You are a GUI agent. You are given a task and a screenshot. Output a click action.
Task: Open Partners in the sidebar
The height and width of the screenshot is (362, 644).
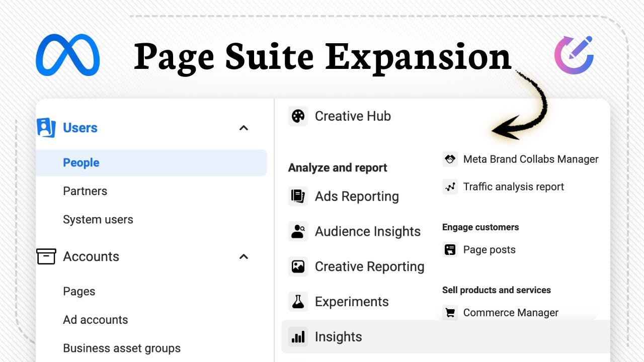click(x=85, y=191)
